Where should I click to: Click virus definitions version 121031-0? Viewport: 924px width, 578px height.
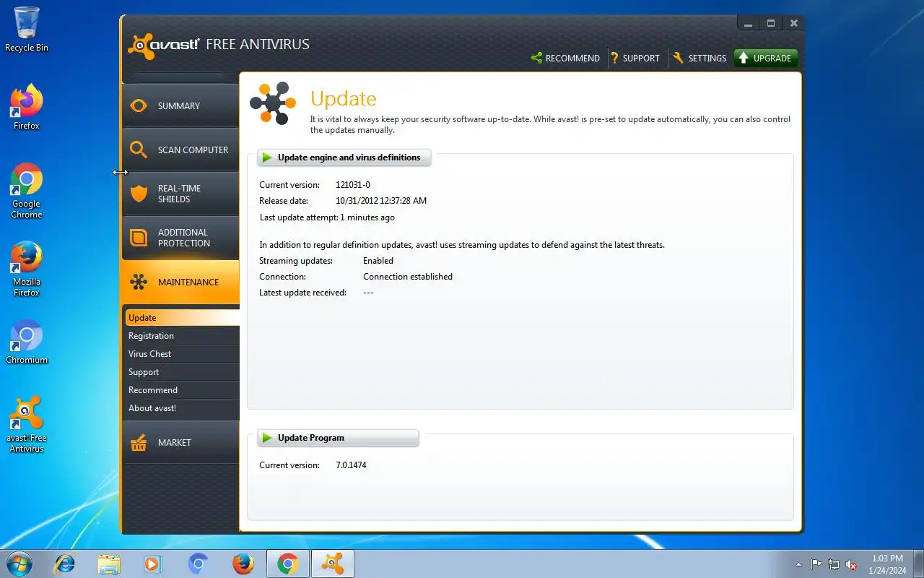353,185
